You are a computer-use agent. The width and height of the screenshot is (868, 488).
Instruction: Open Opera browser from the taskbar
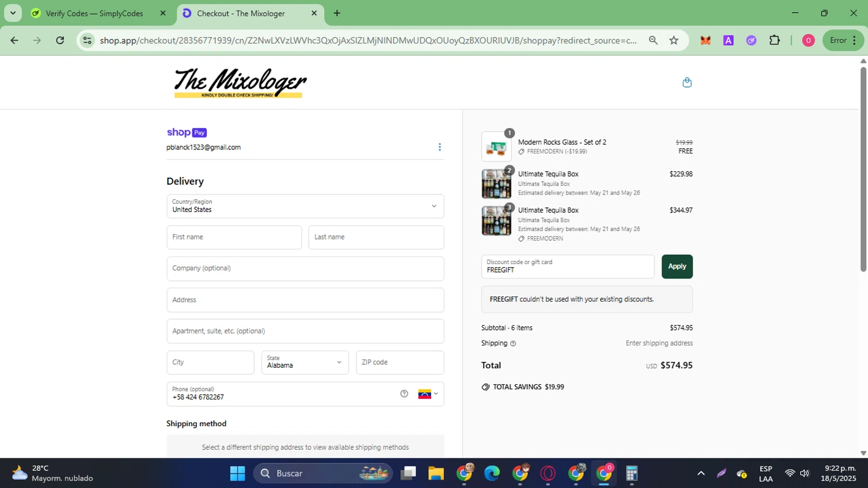(548, 474)
